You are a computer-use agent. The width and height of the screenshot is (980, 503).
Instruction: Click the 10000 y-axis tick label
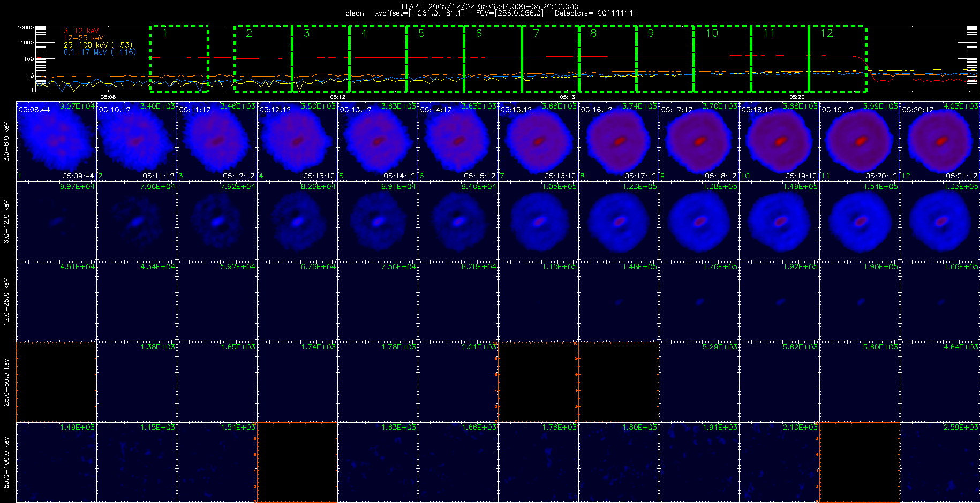click(x=26, y=27)
